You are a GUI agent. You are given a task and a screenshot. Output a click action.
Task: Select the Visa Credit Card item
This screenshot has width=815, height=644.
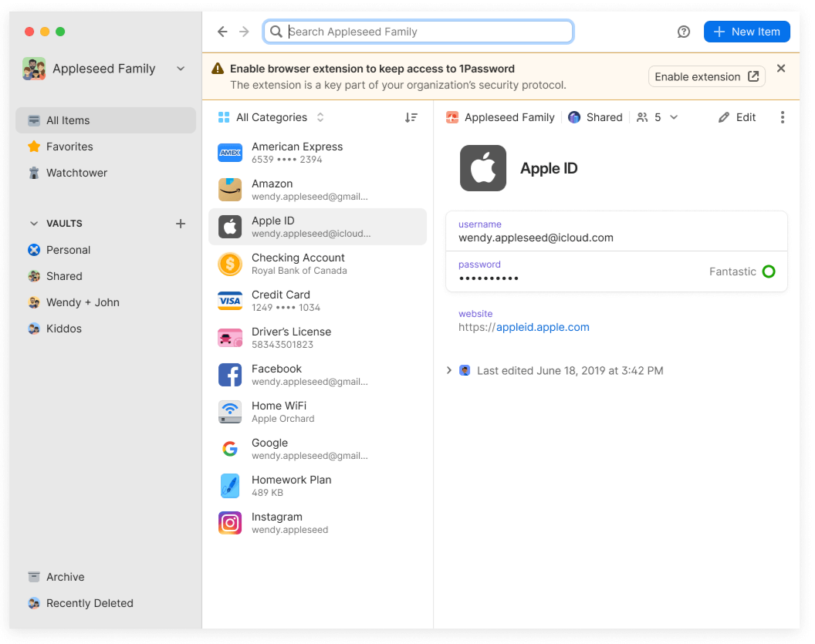[317, 301]
